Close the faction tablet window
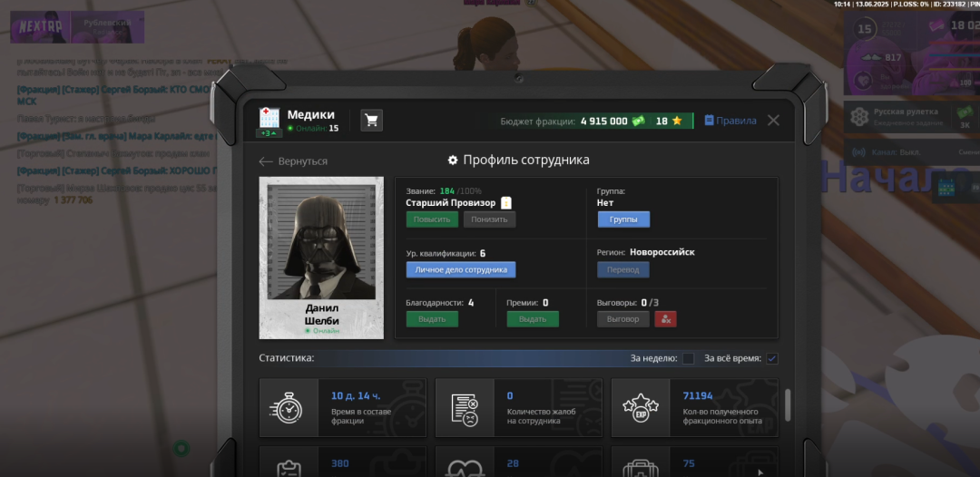Image resolution: width=980 pixels, height=477 pixels. coord(773,121)
